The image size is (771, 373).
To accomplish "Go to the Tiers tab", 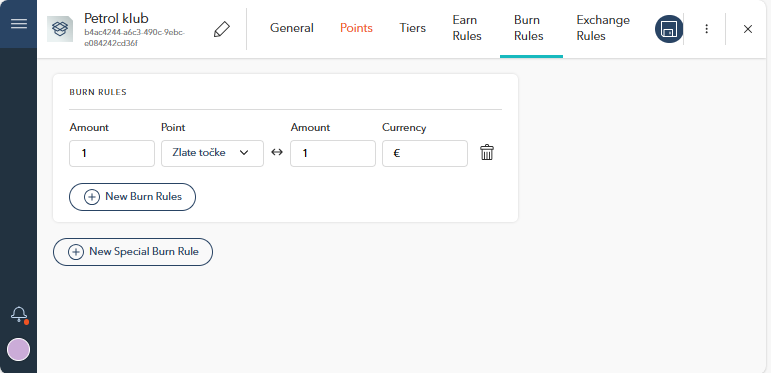I will [413, 28].
